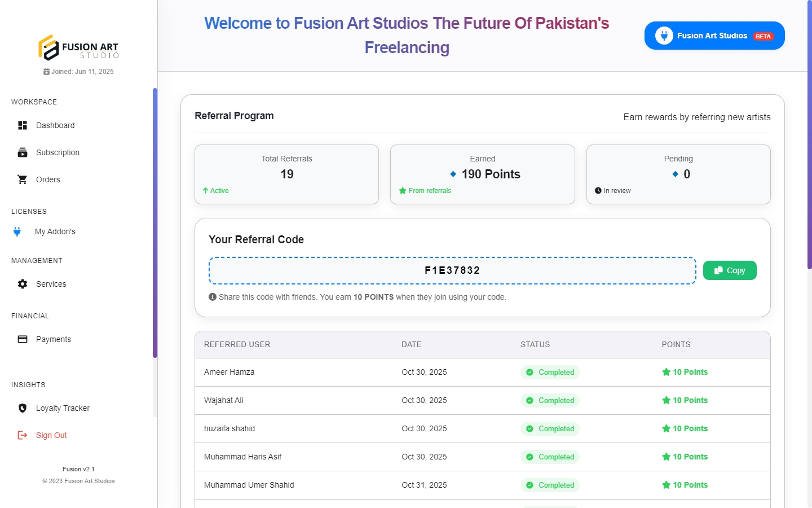The width and height of the screenshot is (812, 508).
Task: Click the Oct 31, 2025 date
Action: 424,485
